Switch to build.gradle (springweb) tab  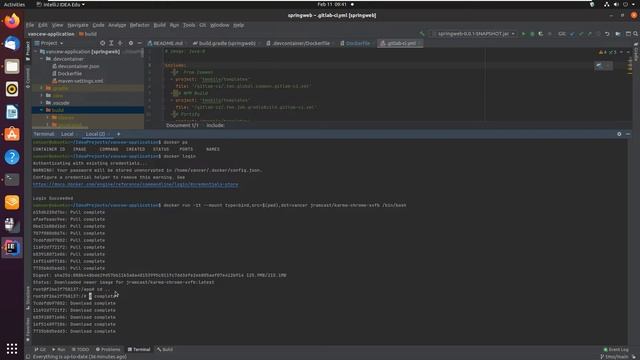(225, 43)
